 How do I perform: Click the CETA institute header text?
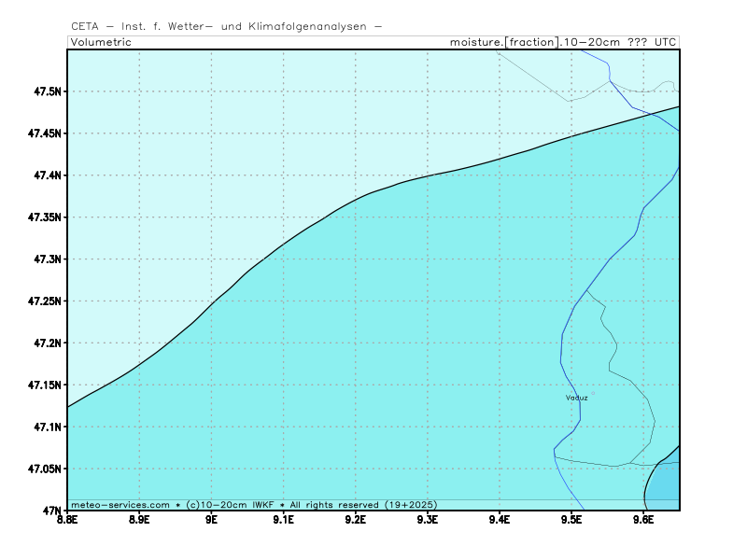coord(226,27)
